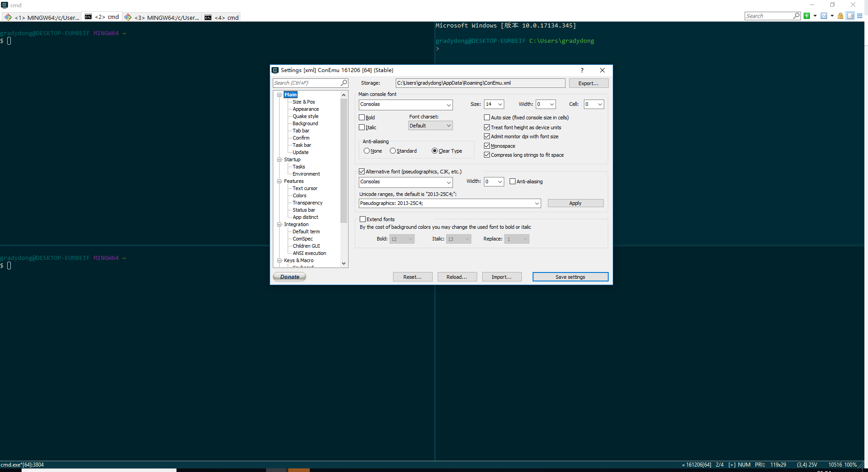The width and height of the screenshot is (868, 472).
Task: Click inside the Storage path field
Action: pyautogui.click(x=480, y=83)
